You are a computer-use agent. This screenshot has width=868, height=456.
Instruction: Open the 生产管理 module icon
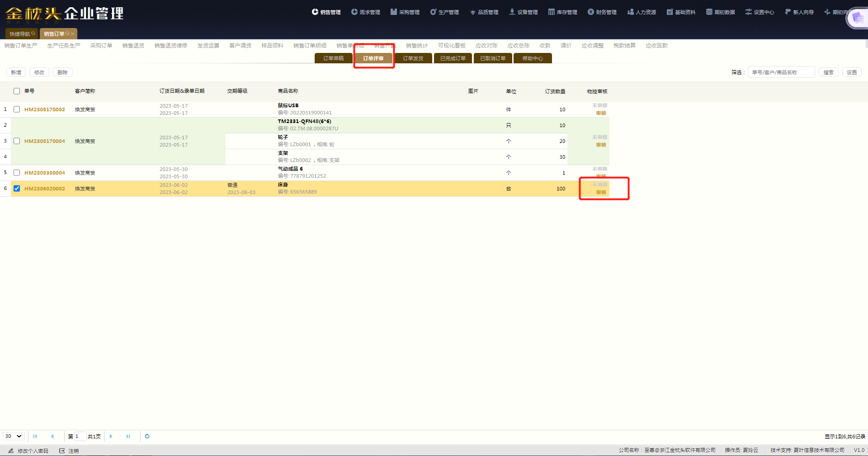point(433,12)
